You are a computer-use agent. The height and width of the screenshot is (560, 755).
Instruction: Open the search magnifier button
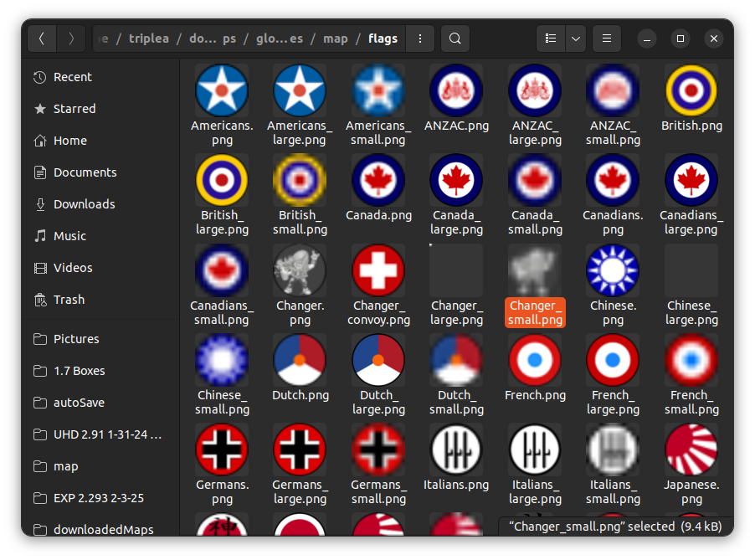455,39
